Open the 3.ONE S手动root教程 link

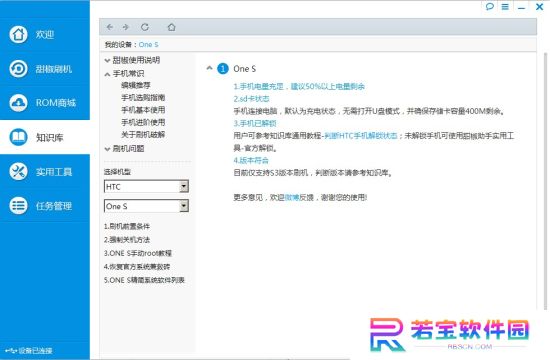(x=138, y=253)
